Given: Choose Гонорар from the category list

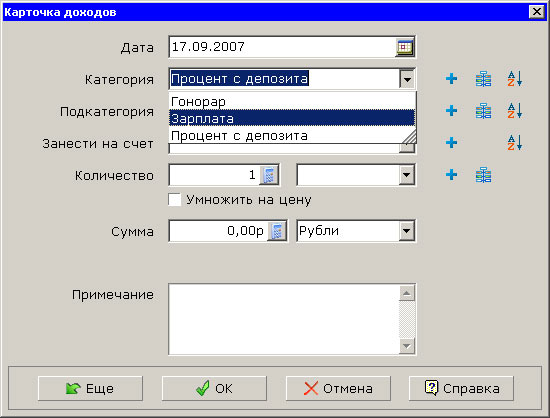Looking at the screenshot, I should pos(292,102).
